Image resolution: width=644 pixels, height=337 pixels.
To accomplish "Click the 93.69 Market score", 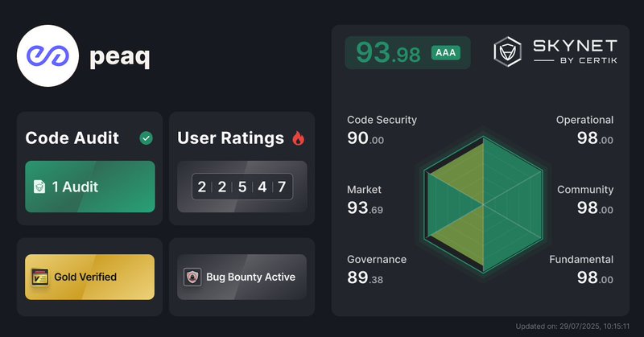I will click(x=365, y=208).
